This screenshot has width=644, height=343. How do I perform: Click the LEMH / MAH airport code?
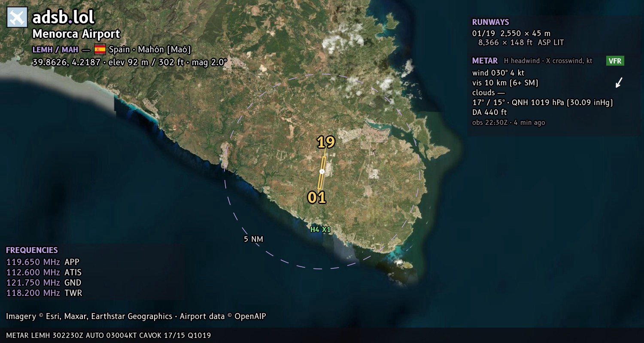pos(55,49)
